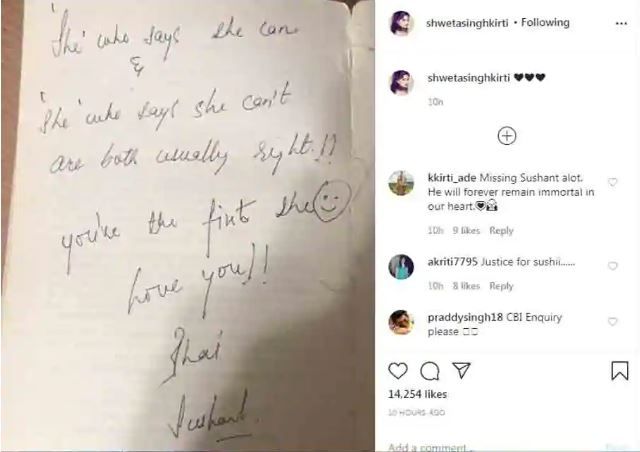Load more comments plus circle
The width and height of the screenshot is (640, 452).
(x=507, y=136)
